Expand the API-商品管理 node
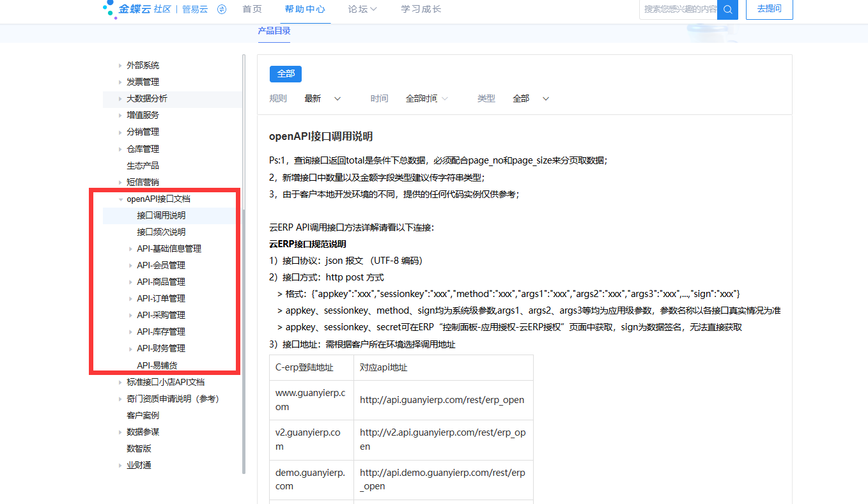The height and width of the screenshot is (504, 868). [130, 282]
